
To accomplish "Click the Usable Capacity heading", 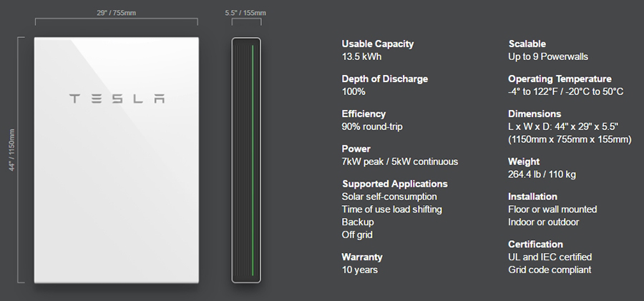I will pos(378,44).
